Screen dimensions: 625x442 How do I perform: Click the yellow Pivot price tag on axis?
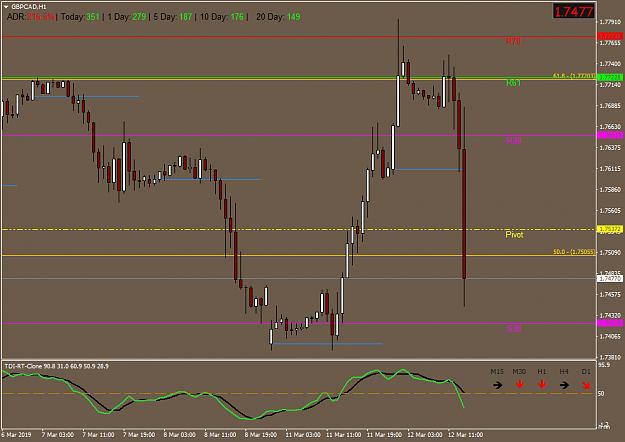[610, 229]
